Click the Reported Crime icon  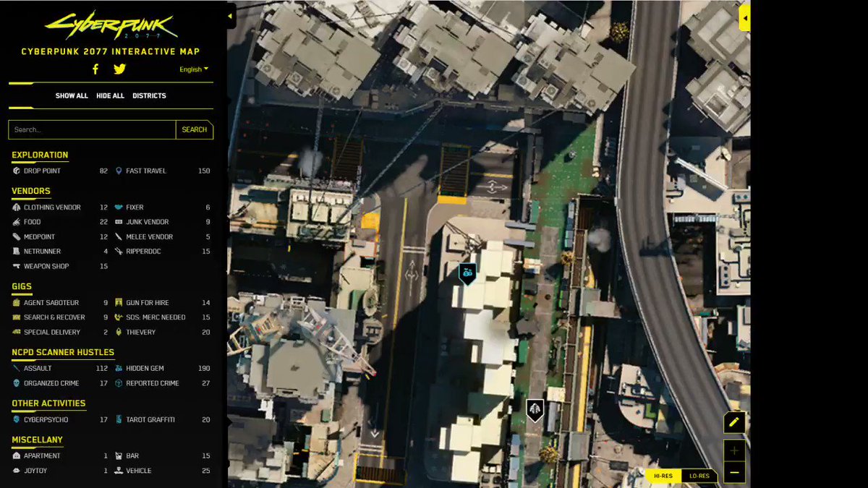(119, 383)
